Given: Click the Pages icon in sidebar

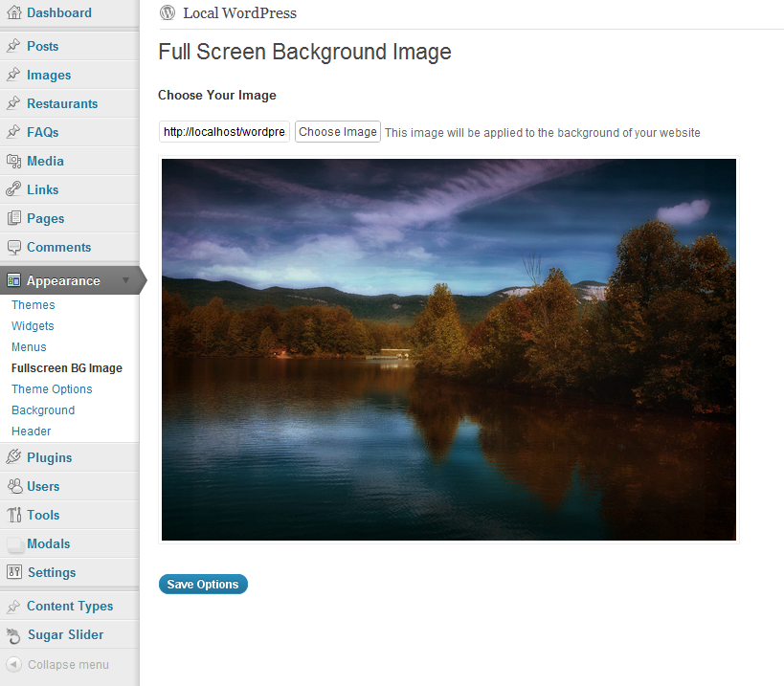Looking at the screenshot, I should [x=13, y=218].
